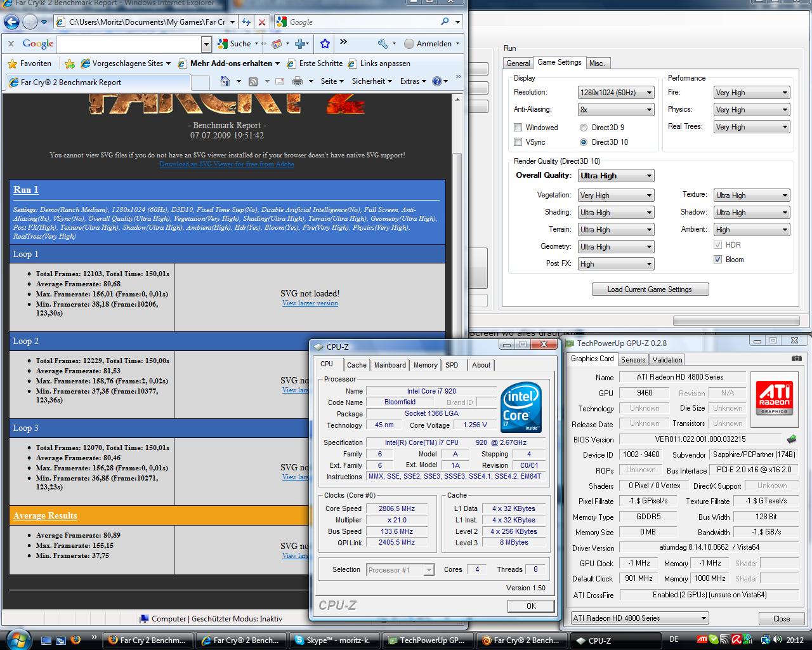Image resolution: width=812 pixels, height=650 pixels.
Task: Open TechPowerUp GPU-Z from the taskbar
Action: click(x=429, y=640)
